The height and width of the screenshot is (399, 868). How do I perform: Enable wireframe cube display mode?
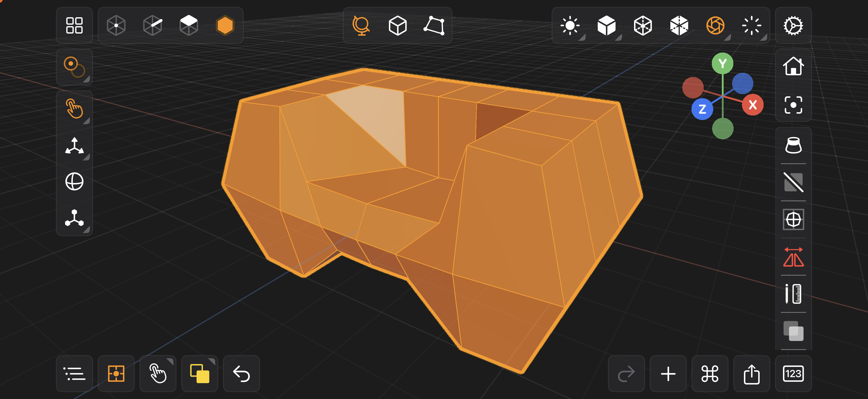[x=643, y=26]
